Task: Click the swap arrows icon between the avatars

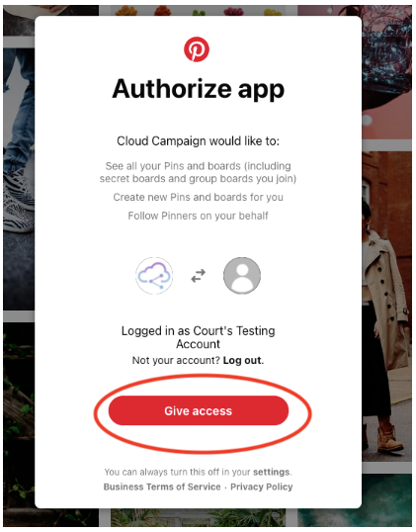Action: [199, 276]
